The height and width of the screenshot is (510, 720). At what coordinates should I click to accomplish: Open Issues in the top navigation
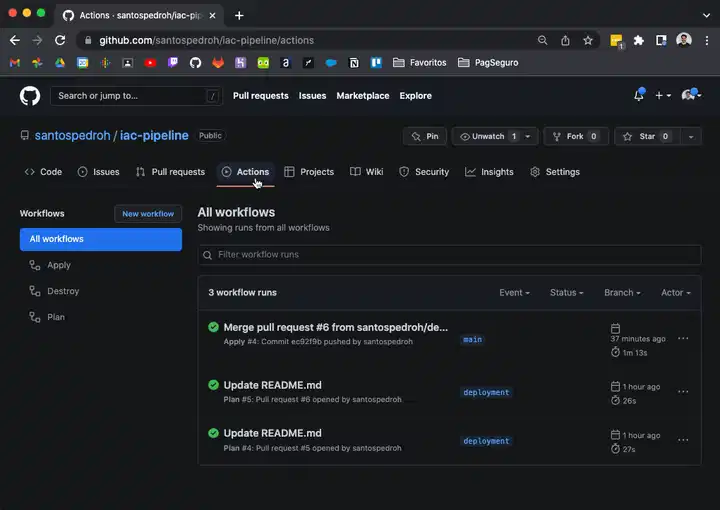tap(312, 96)
